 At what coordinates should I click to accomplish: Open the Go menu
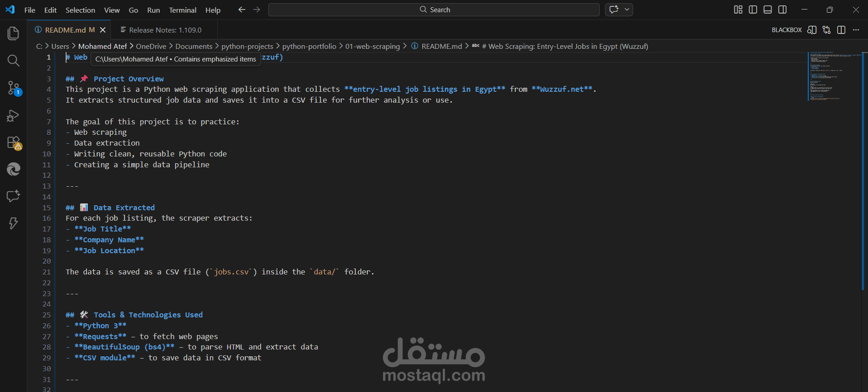[134, 10]
